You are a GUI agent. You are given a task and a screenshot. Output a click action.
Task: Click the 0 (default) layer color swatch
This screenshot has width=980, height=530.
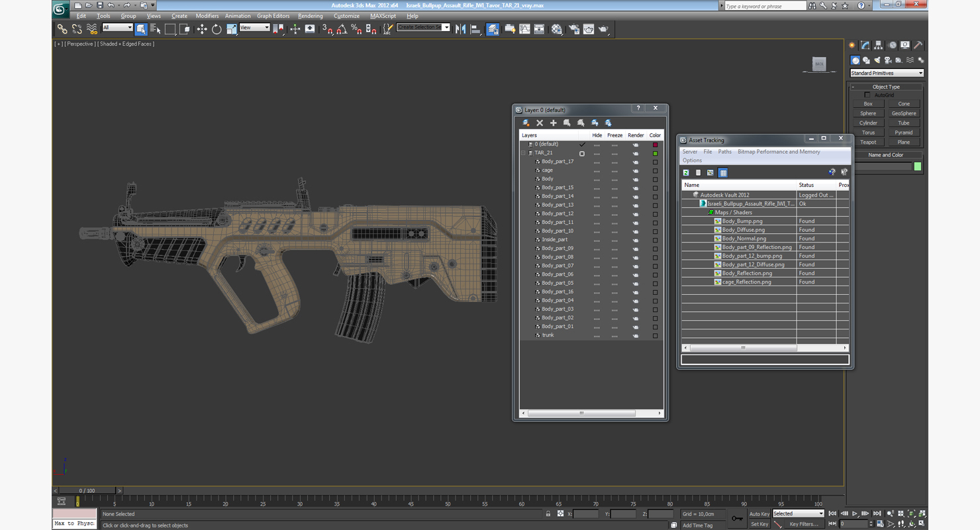pos(656,144)
